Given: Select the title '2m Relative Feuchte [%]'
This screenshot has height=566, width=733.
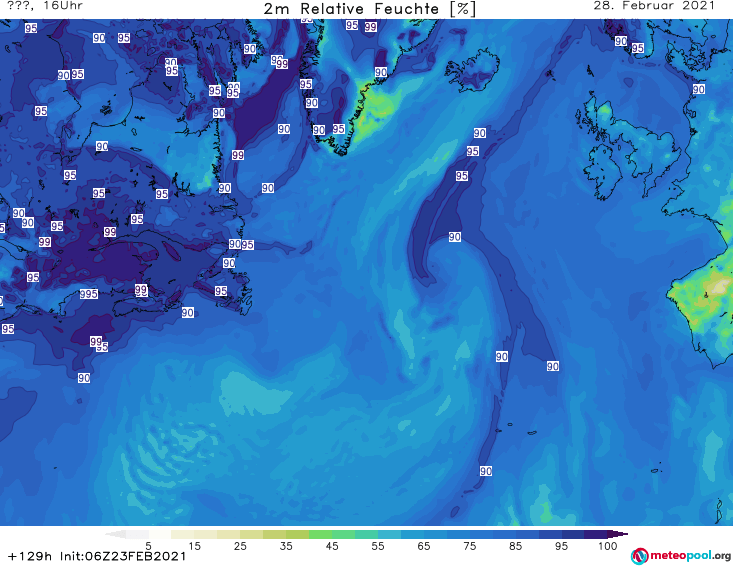Looking at the screenshot, I should (x=370, y=9).
